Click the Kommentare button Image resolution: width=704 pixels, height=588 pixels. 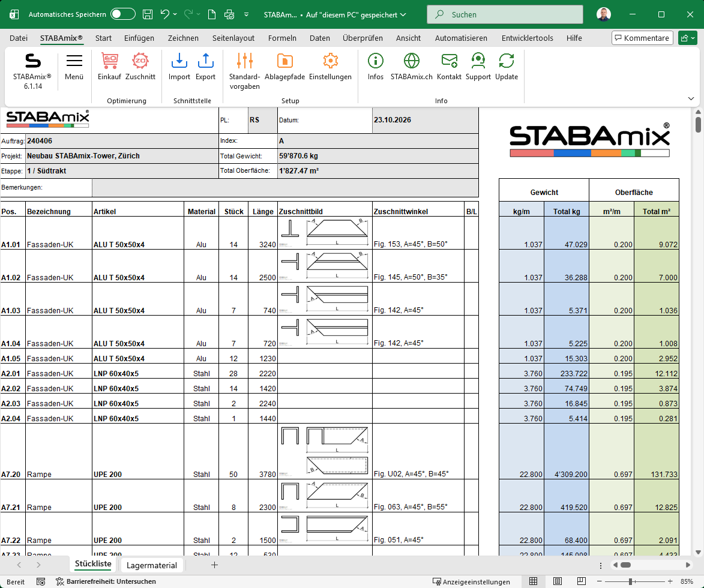coord(642,38)
